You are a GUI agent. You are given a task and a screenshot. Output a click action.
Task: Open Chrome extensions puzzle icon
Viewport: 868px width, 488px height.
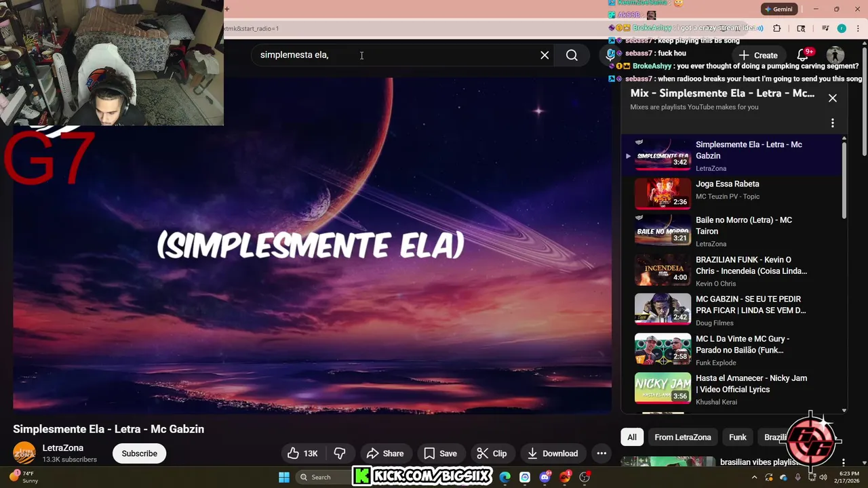[777, 28]
